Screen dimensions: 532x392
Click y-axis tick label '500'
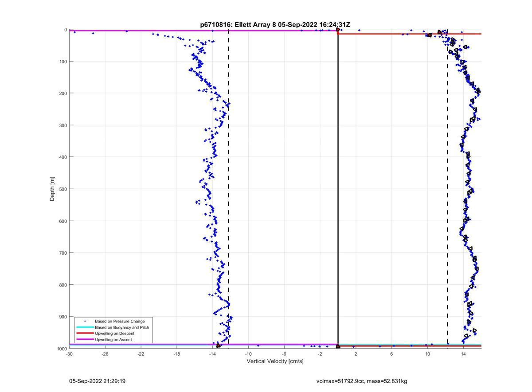click(63, 189)
